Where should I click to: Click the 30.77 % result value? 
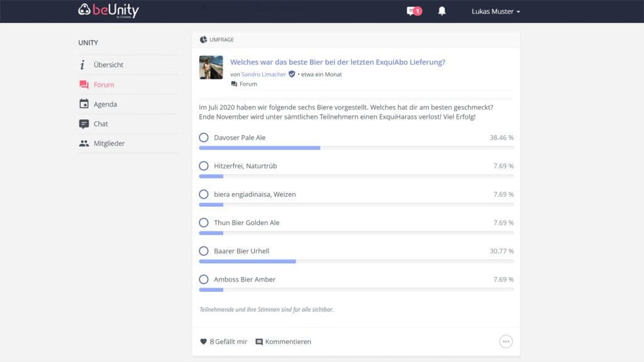coord(501,251)
